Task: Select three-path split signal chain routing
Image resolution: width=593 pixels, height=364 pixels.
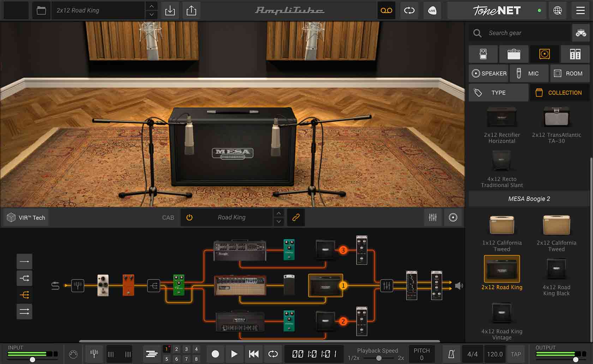Action: point(24,295)
